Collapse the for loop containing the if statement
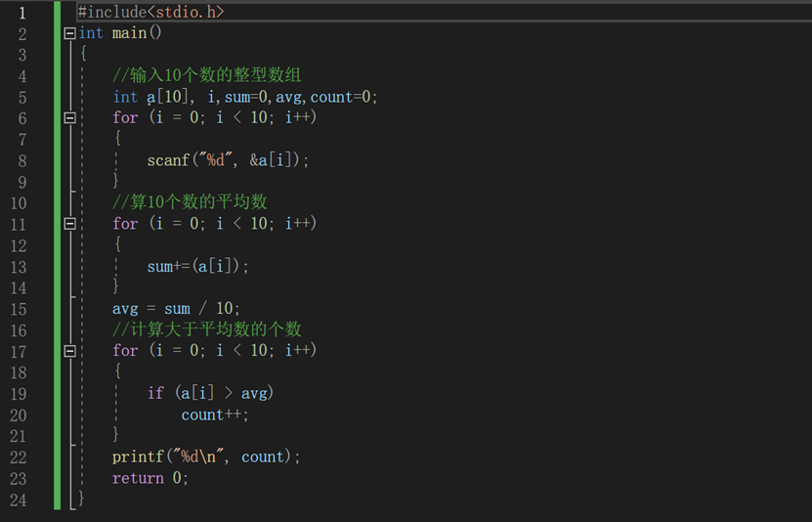812x522 pixels. [x=69, y=350]
